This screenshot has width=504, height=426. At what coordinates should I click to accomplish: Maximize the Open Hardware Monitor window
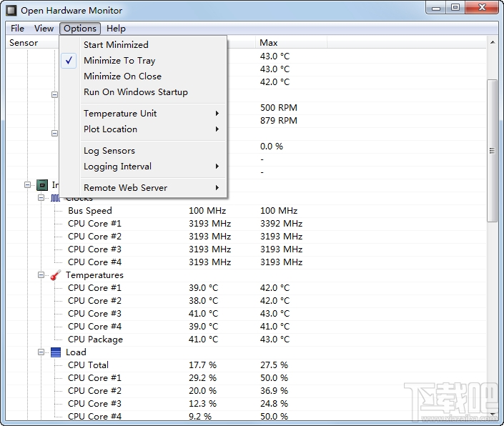pos(455,8)
